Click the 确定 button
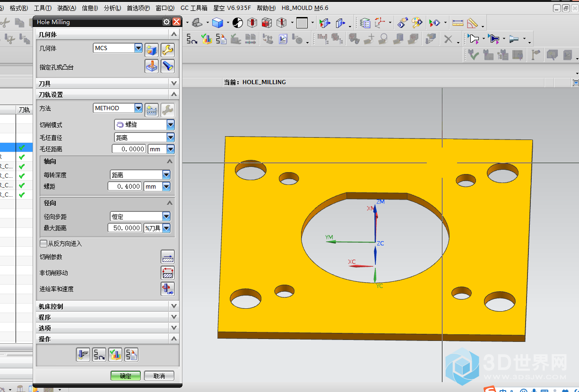The image size is (579, 392). 126,376
